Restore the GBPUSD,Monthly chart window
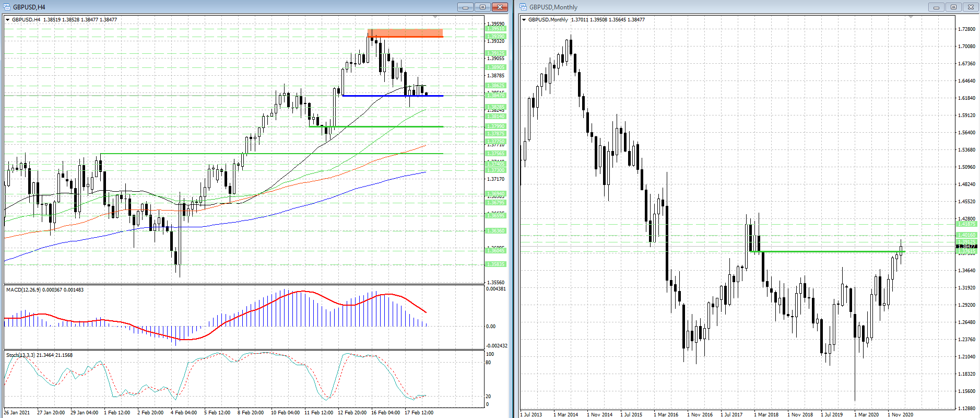The image size is (980, 418). [x=953, y=7]
